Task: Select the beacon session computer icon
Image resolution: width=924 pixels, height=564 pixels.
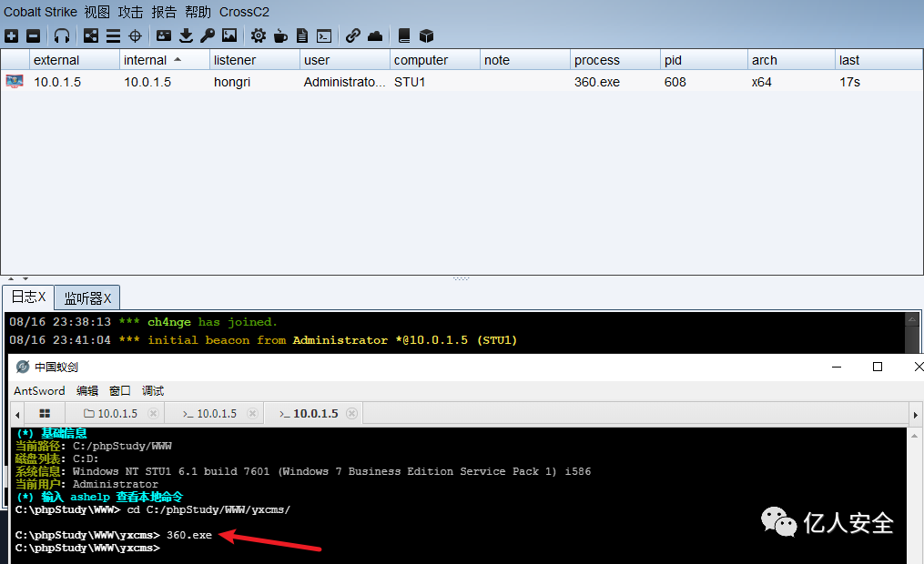Action: (x=15, y=81)
